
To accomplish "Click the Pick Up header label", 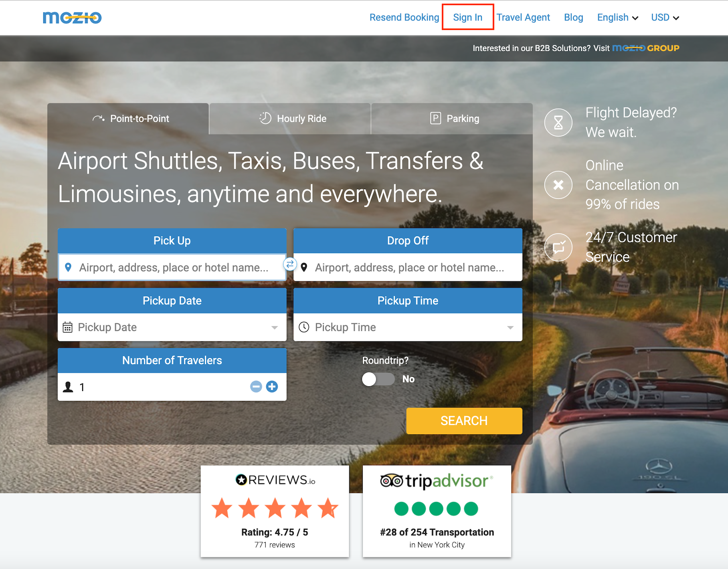I will [x=172, y=240].
